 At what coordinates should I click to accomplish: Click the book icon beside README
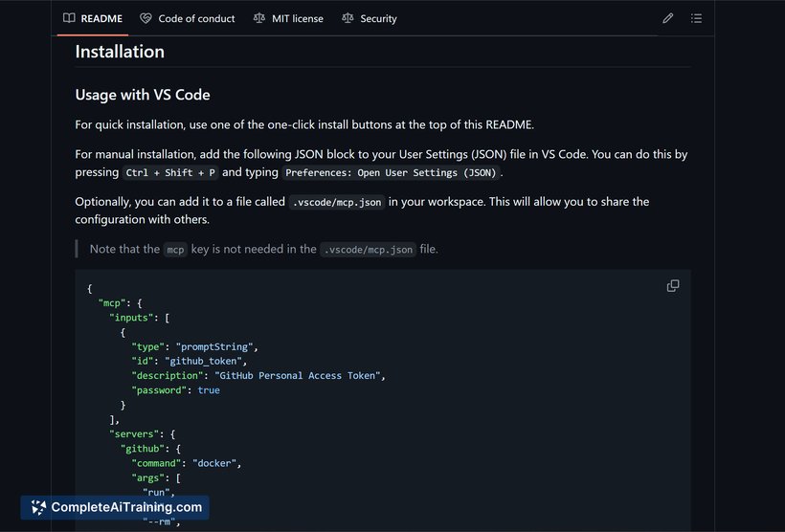(69, 18)
